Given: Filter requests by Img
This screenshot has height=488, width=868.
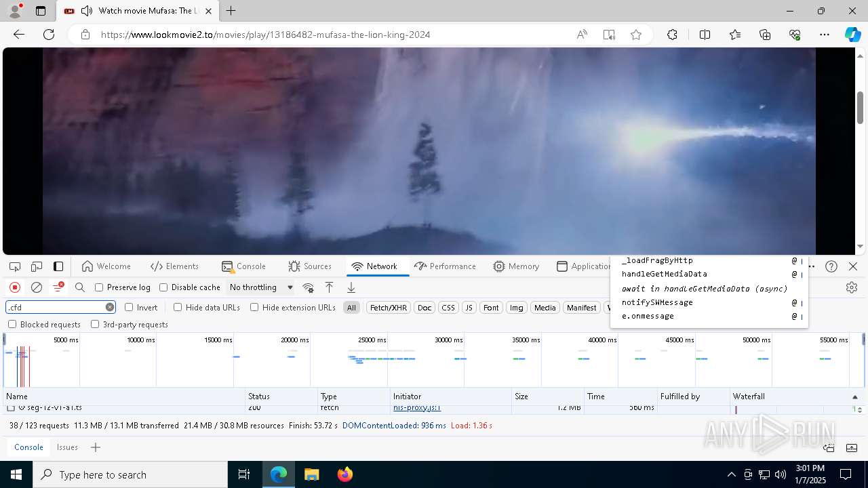Looking at the screenshot, I should (517, 308).
